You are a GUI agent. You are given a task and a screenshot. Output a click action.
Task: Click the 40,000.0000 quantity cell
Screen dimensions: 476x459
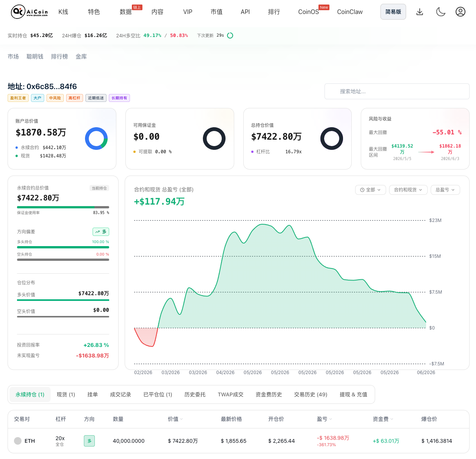[128, 441]
